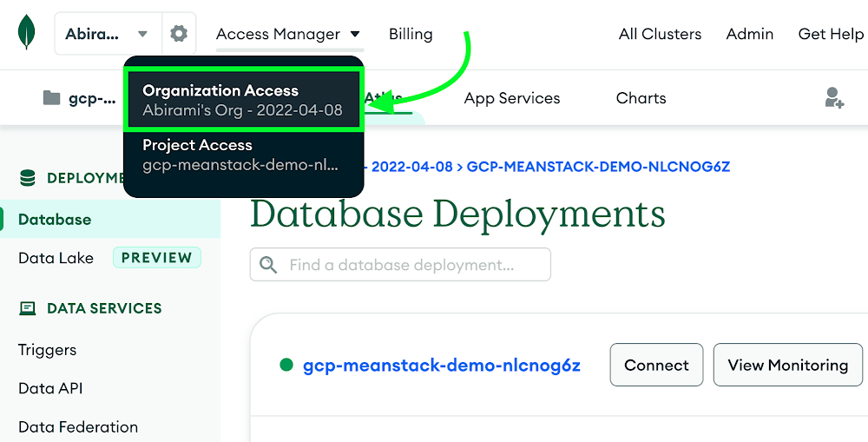Click the gcp project folder icon
The height and width of the screenshot is (442, 868).
(x=51, y=98)
